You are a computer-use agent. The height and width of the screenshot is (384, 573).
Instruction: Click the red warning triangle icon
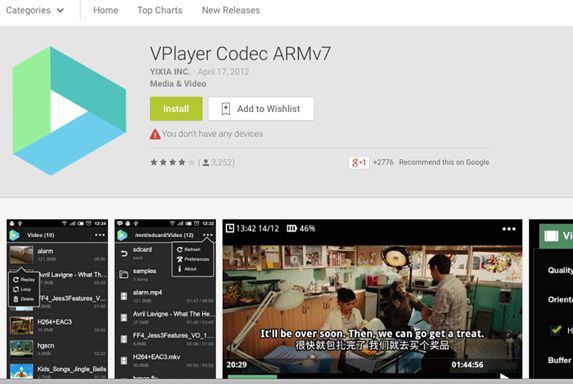coord(155,134)
